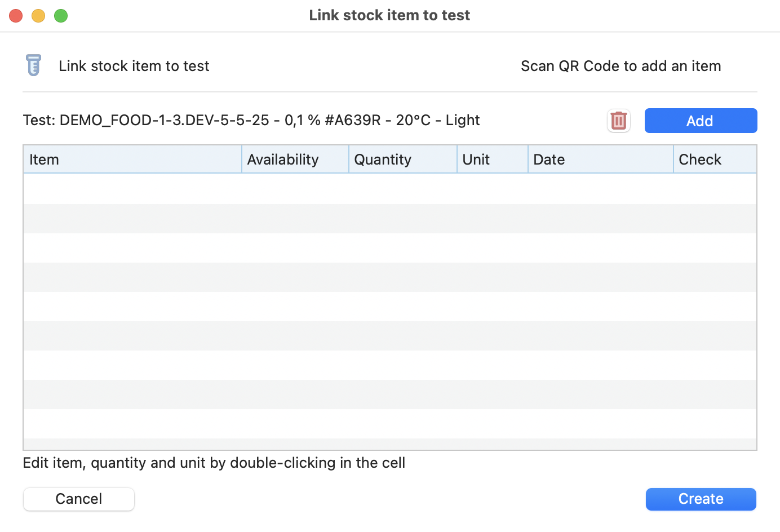Viewport: 780px width, 532px height.
Task: Sort by the Availability column header
Action: pyautogui.click(x=295, y=159)
